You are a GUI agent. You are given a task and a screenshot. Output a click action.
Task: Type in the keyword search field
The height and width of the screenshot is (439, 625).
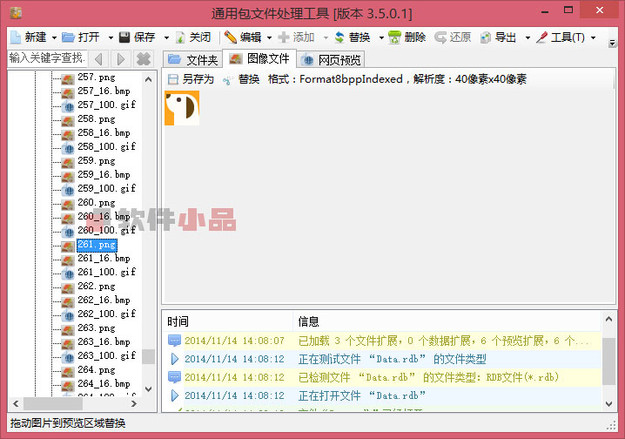click(x=47, y=59)
